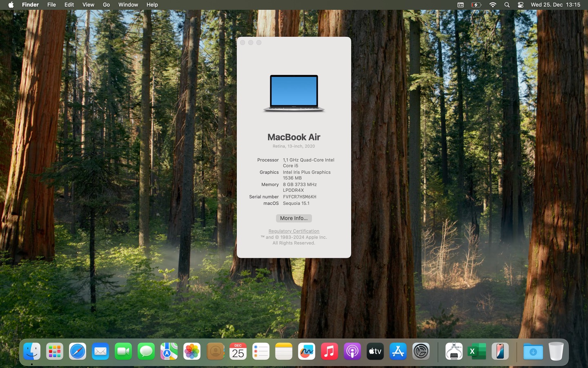Open the Window menu

[128, 5]
